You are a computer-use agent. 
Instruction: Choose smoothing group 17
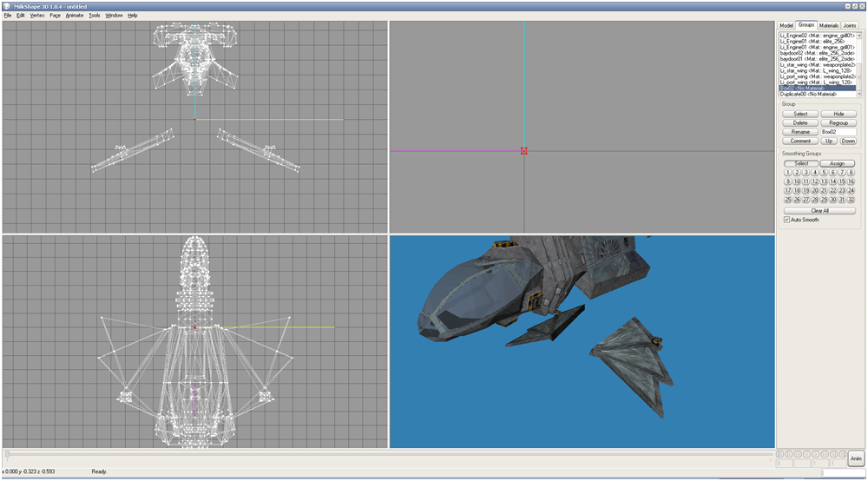click(788, 190)
